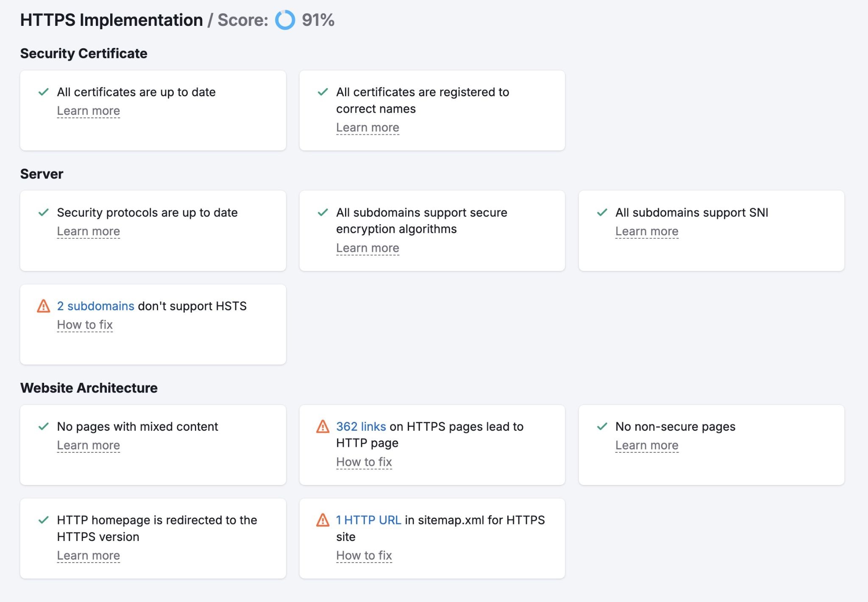Viewport: 868px width, 602px height.
Task: Open the 362 links report
Action: [360, 427]
